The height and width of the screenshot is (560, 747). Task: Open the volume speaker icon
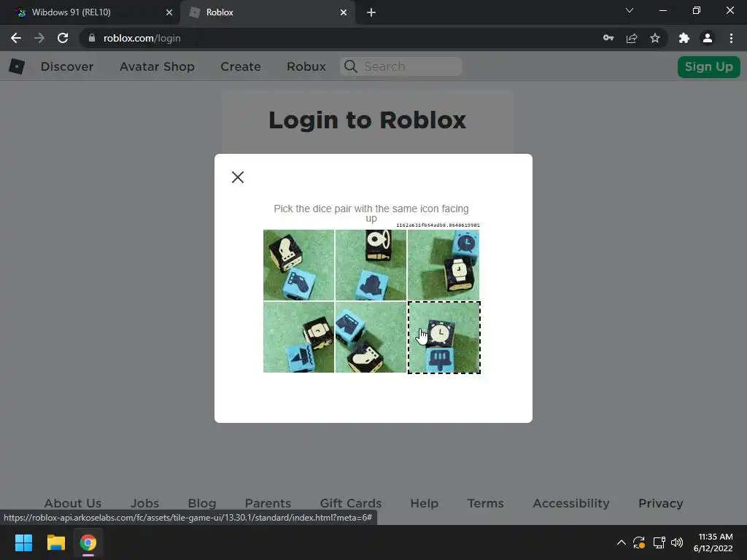(x=676, y=542)
